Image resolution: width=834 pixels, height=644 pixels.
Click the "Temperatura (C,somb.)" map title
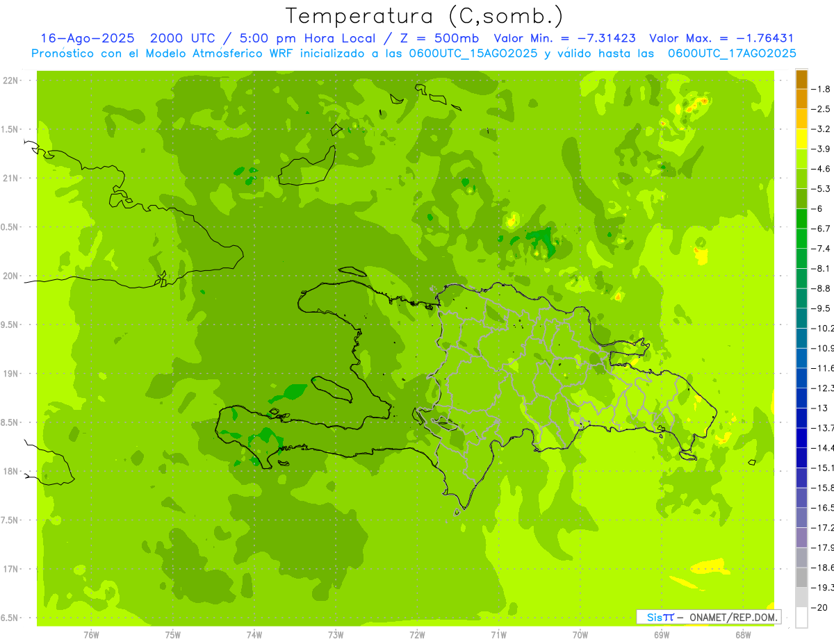[x=425, y=16]
